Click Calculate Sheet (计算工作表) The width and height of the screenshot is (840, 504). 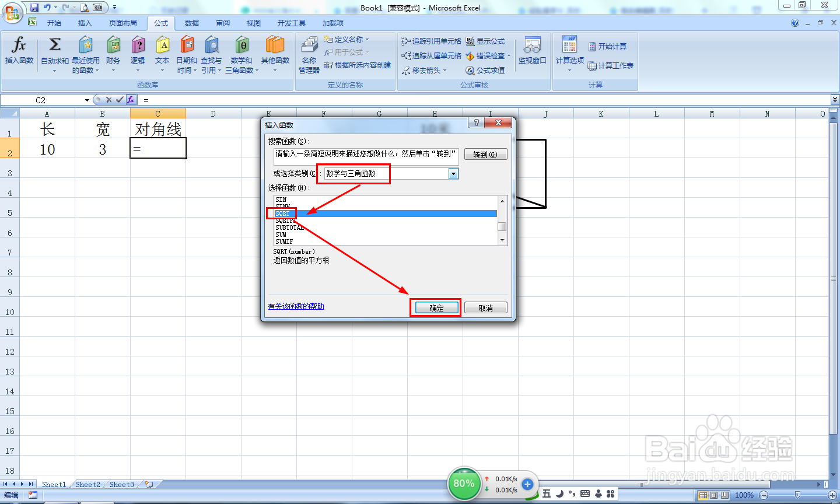pyautogui.click(x=611, y=65)
